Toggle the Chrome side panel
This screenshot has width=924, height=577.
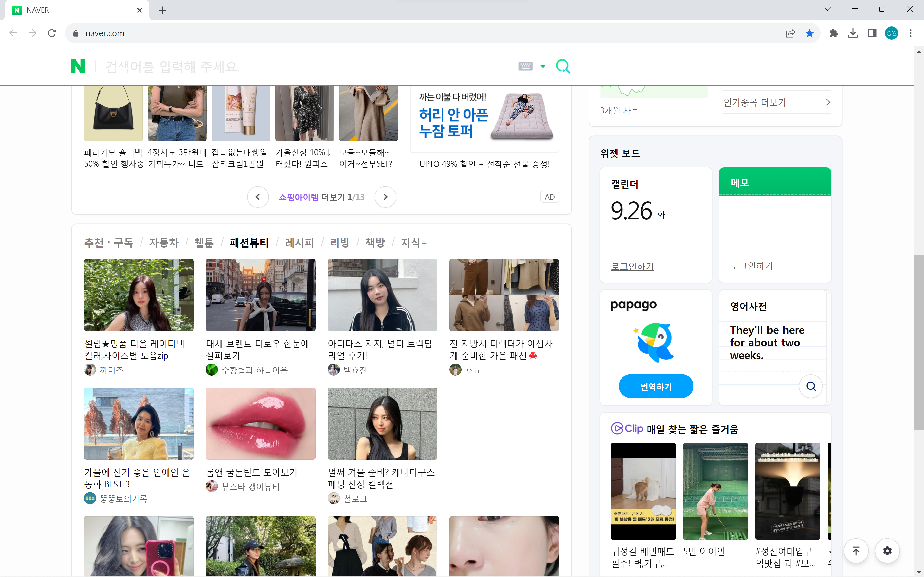pos(872,33)
